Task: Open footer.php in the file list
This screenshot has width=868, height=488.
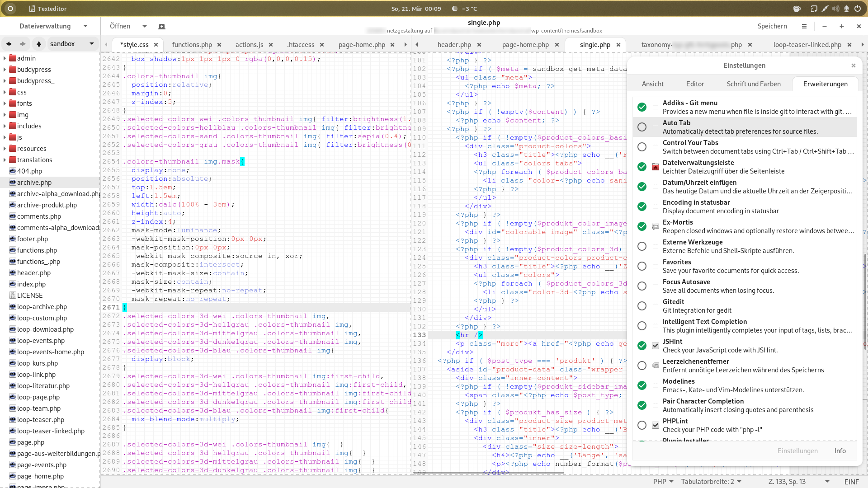Action: tap(32, 239)
